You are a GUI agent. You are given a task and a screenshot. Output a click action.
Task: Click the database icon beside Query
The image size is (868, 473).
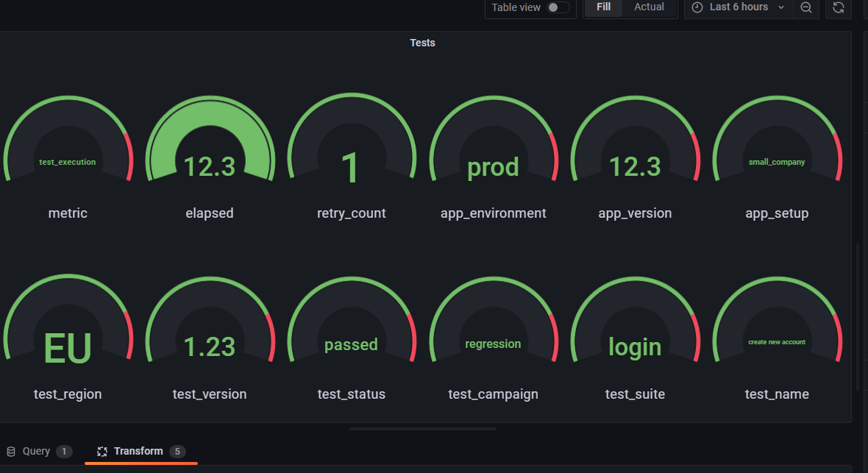click(x=11, y=452)
